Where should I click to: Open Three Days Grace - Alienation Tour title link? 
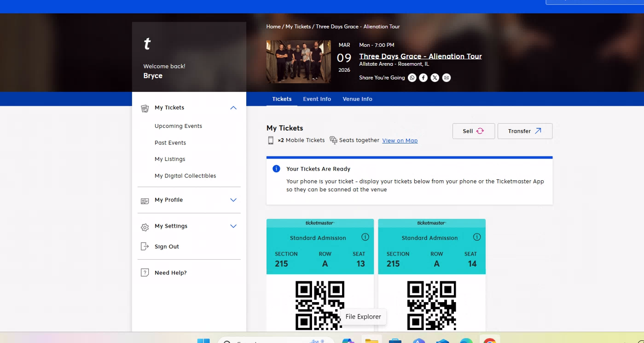[420, 56]
